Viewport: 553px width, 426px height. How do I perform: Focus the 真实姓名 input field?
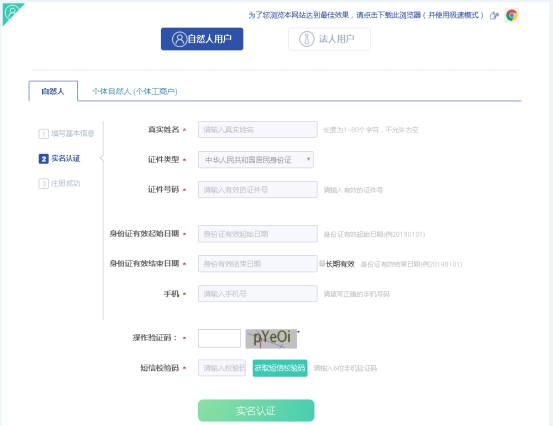tap(258, 130)
